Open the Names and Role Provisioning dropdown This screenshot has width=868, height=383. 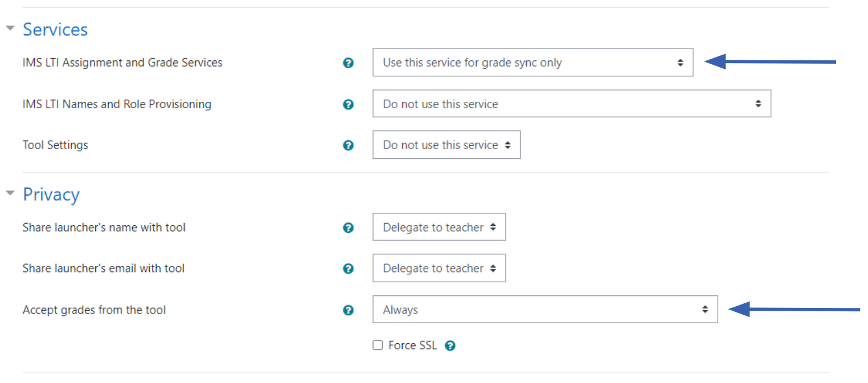571,104
